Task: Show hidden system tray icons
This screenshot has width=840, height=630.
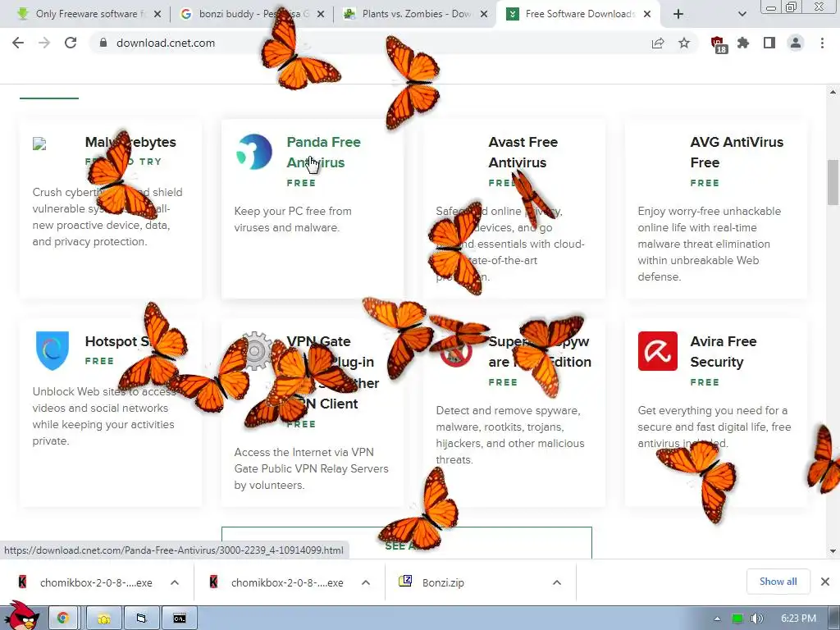Action: (717, 619)
